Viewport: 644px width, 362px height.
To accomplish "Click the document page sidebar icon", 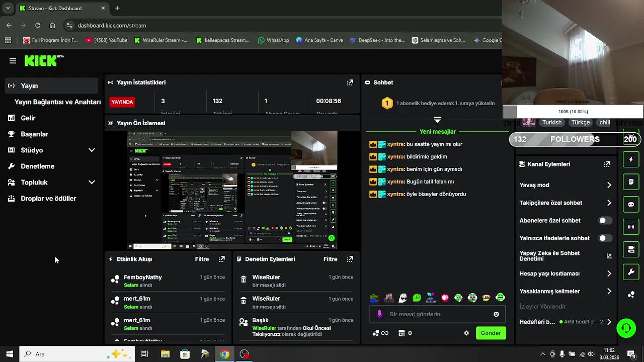I will [631, 182].
